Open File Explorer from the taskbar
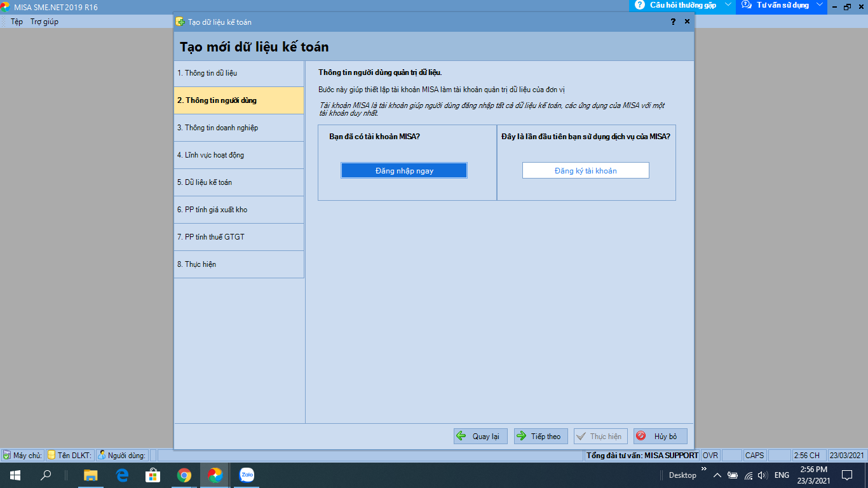This screenshot has height=488, width=868. (91, 475)
